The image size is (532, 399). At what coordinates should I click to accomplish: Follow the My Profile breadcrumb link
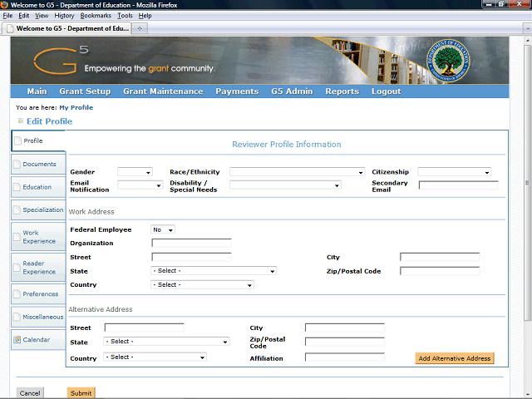76,107
